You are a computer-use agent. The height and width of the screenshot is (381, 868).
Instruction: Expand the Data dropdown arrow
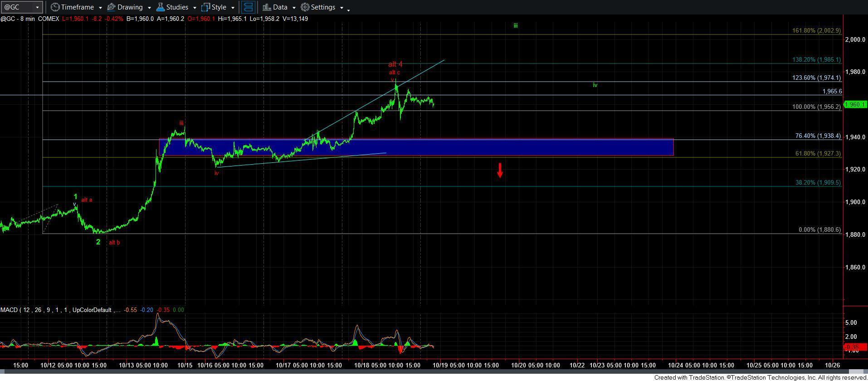point(293,8)
